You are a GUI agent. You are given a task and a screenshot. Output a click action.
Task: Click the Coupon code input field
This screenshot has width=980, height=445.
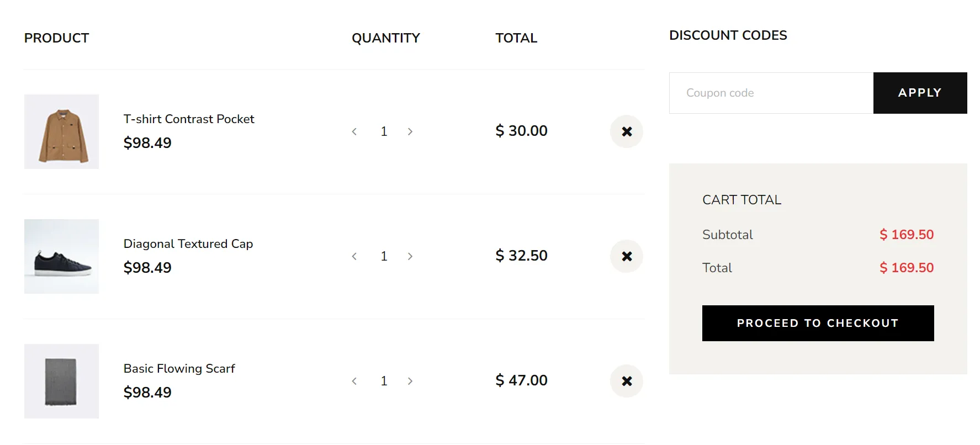(x=771, y=93)
